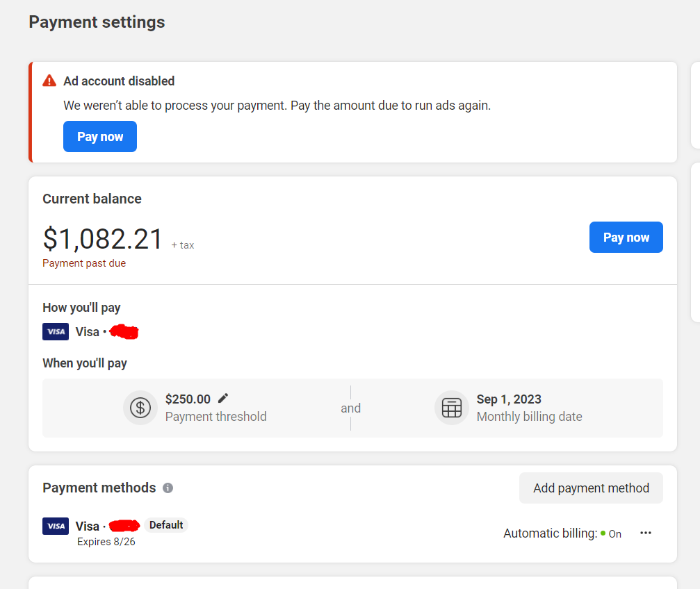
Task: Open the info tooltip next to Payment methods
Action: click(x=168, y=488)
